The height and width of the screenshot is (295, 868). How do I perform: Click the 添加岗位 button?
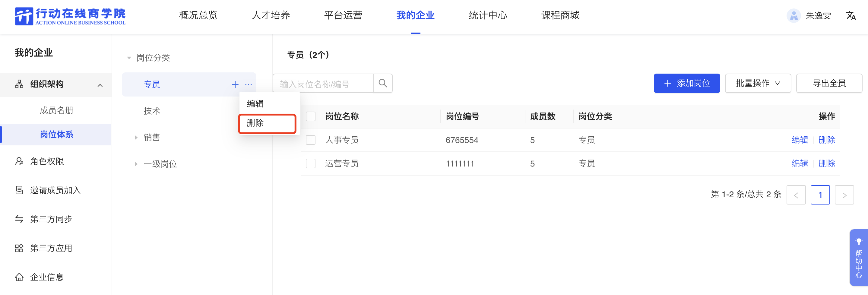[687, 83]
